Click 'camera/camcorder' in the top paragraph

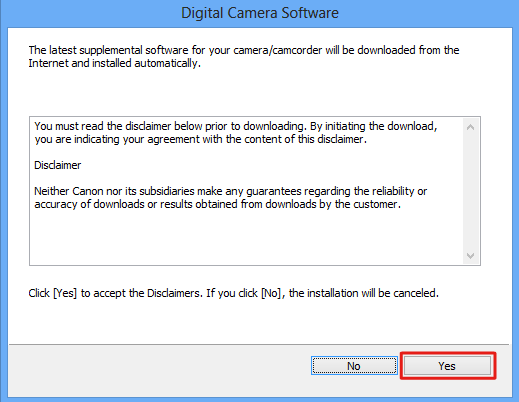pyautogui.click(x=278, y=50)
